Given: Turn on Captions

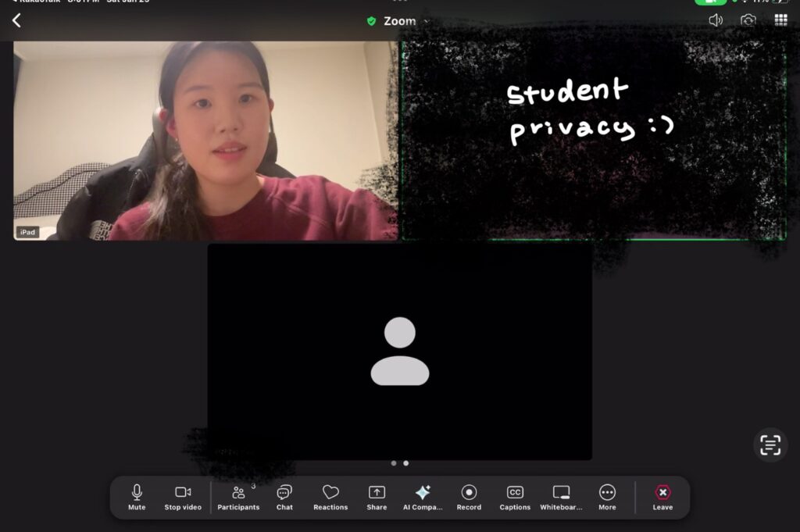Looking at the screenshot, I should click(x=515, y=498).
